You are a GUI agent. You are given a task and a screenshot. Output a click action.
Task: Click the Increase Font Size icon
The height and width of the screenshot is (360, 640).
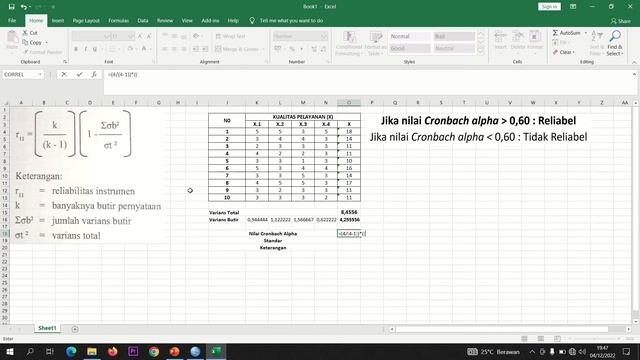[x=140, y=36]
